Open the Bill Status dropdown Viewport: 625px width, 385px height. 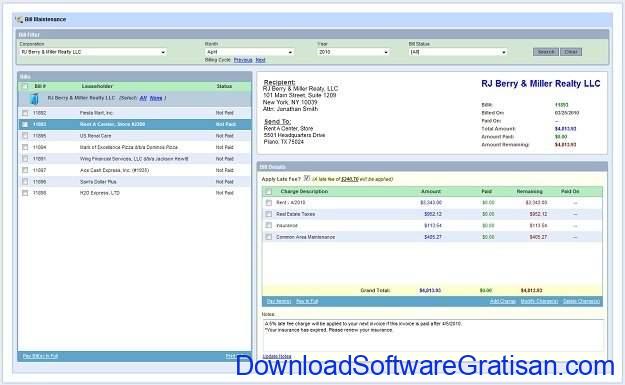(x=458, y=52)
